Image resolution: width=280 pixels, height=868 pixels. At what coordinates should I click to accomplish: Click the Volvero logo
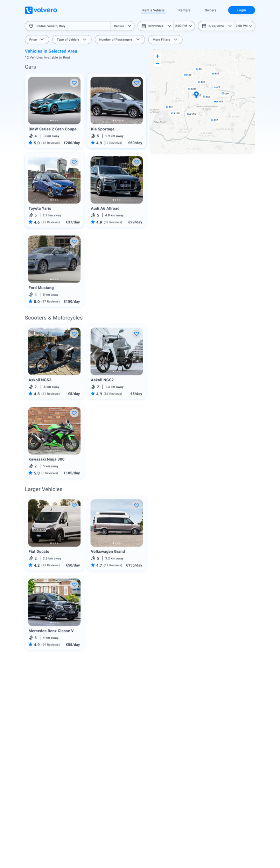(41, 10)
